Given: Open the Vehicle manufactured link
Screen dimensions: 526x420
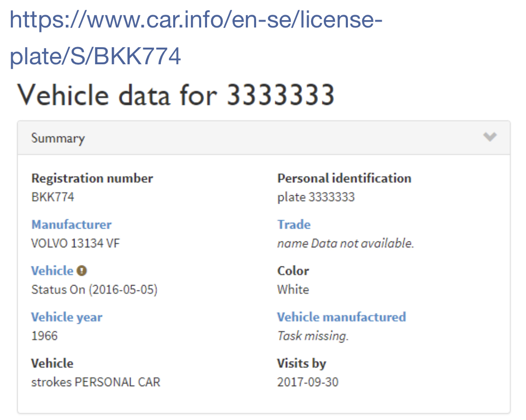Looking at the screenshot, I should (x=342, y=317).
